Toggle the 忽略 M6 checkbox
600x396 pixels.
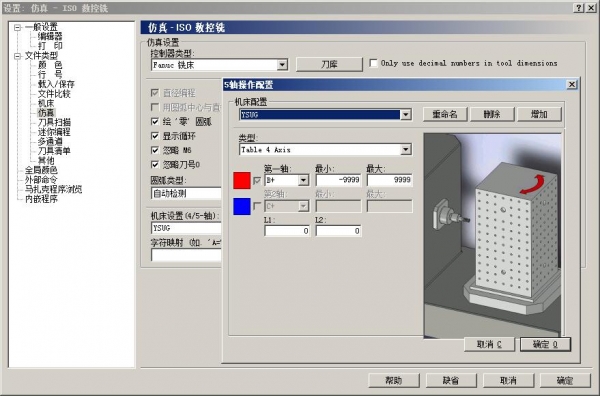pyautogui.click(x=155, y=150)
